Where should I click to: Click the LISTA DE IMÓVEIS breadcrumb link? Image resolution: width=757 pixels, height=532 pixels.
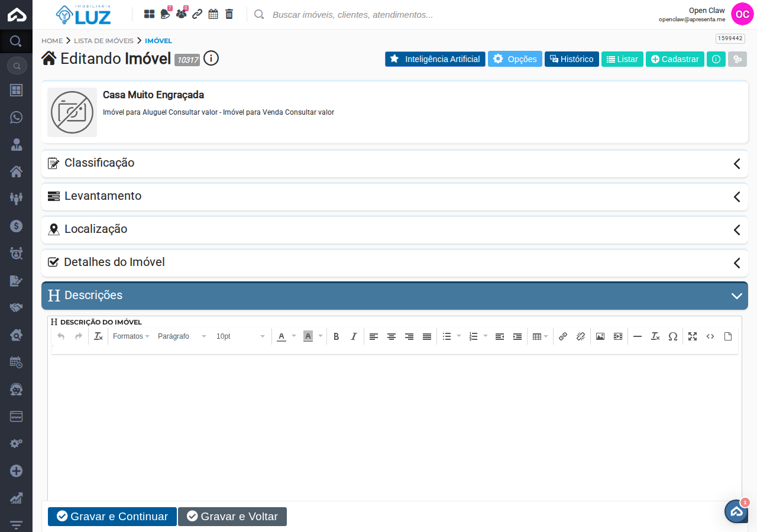[103, 41]
